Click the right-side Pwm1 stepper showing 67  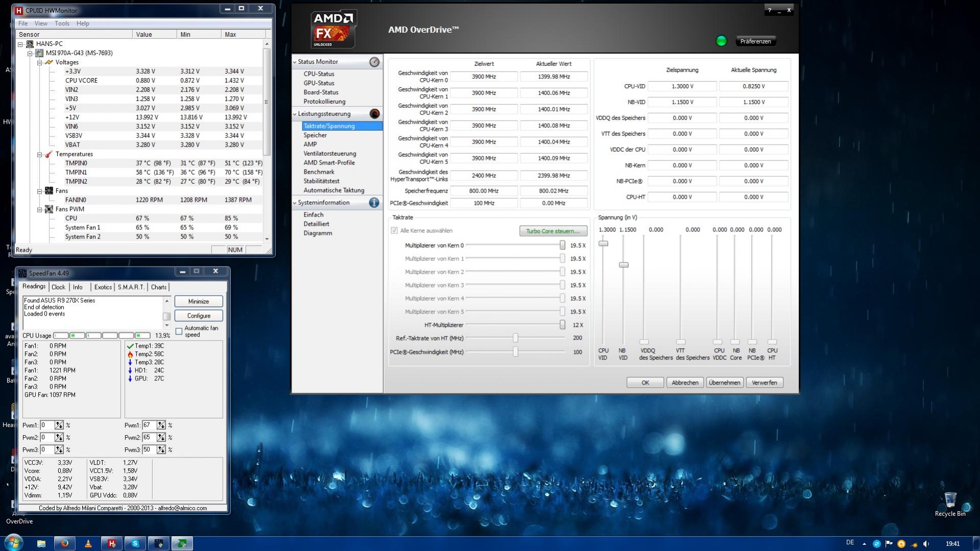161,425
